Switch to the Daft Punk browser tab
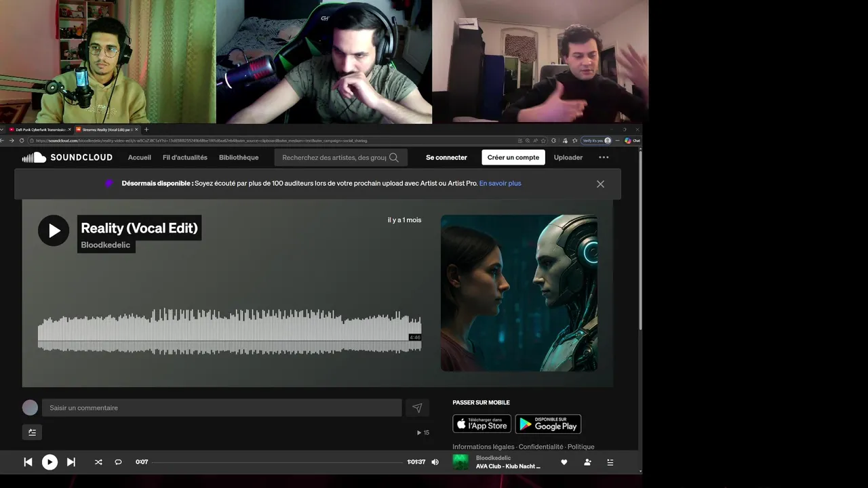 click(39, 129)
